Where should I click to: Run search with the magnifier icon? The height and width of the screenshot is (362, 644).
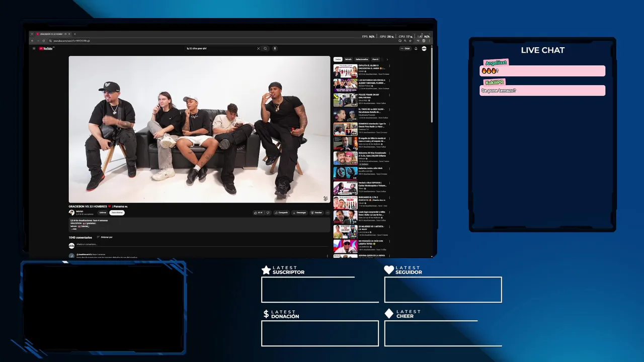[266, 49]
